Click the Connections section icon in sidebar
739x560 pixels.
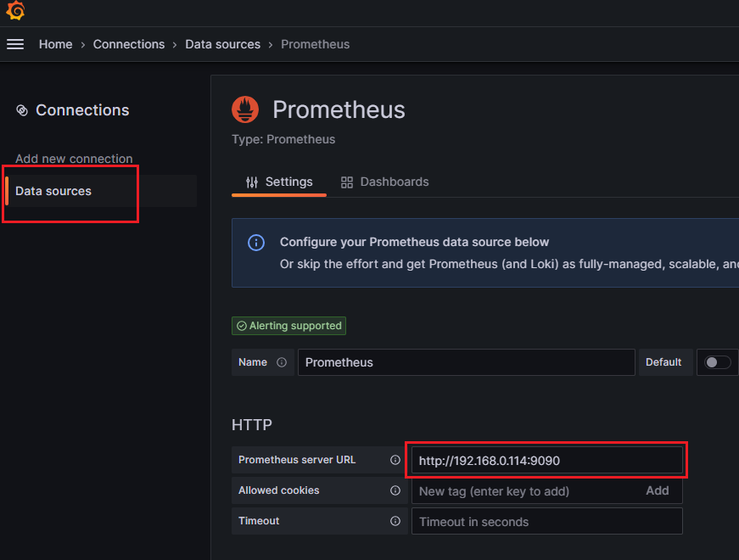pos(22,110)
